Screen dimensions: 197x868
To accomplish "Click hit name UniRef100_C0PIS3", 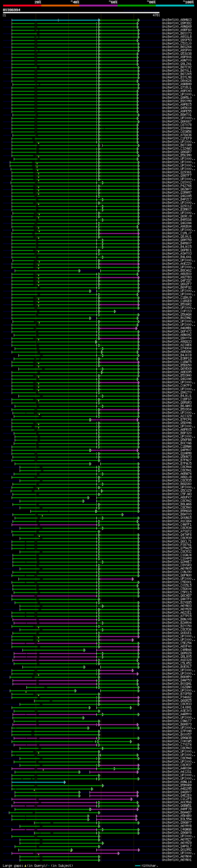I will (x=177, y=311).
